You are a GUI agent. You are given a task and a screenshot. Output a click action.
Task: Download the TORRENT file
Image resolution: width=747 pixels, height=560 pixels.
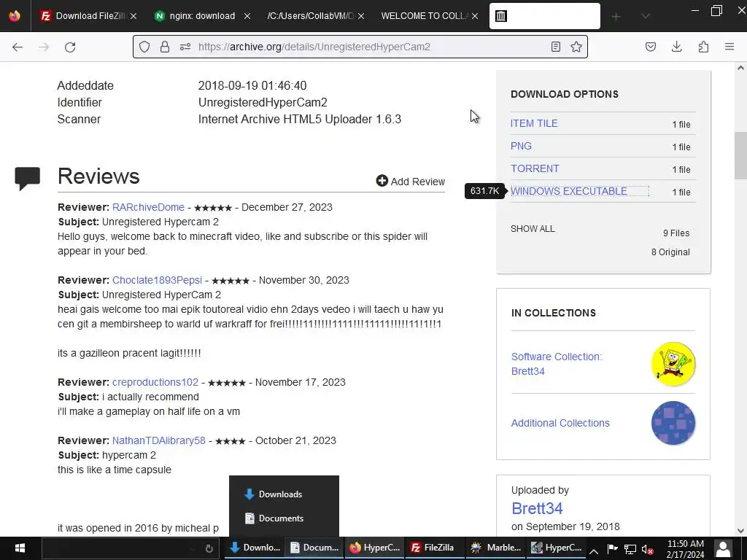pos(535,168)
